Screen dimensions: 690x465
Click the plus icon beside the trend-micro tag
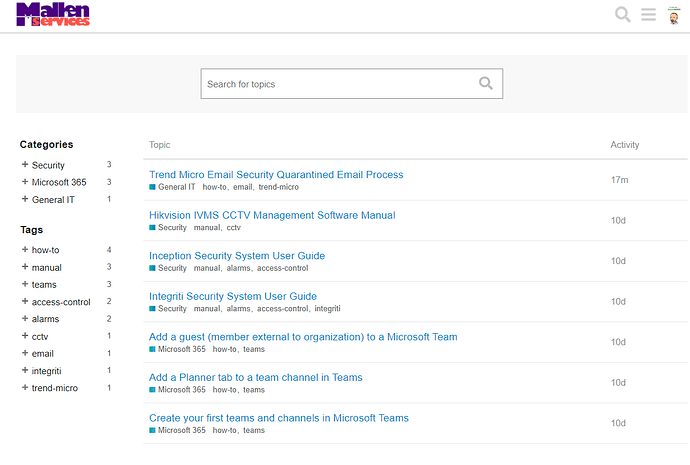pos(25,388)
